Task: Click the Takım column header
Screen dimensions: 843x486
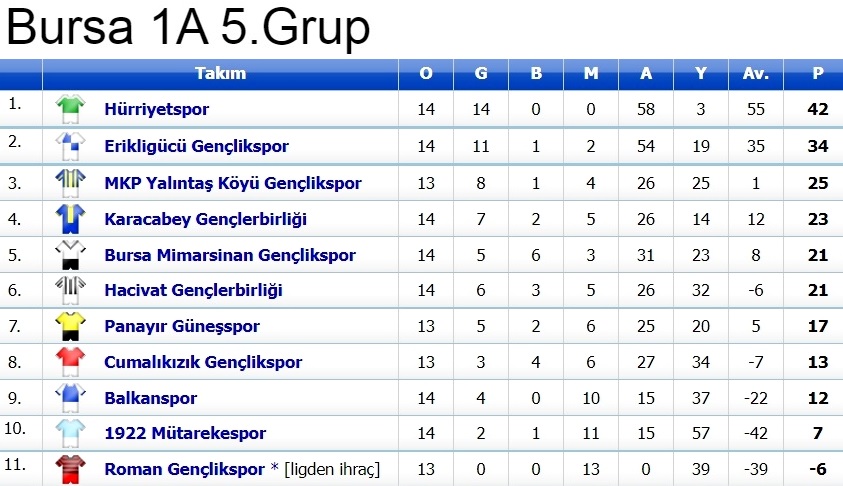Action: pos(220,73)
